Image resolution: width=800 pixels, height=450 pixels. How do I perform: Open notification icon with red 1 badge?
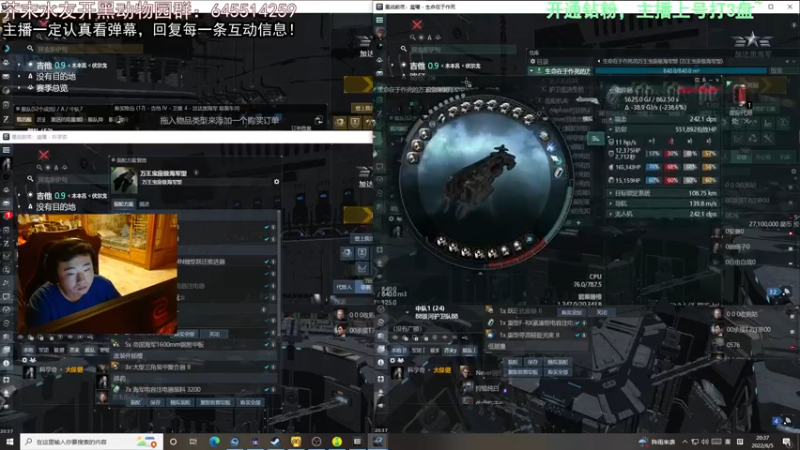[x=7, y=215]
